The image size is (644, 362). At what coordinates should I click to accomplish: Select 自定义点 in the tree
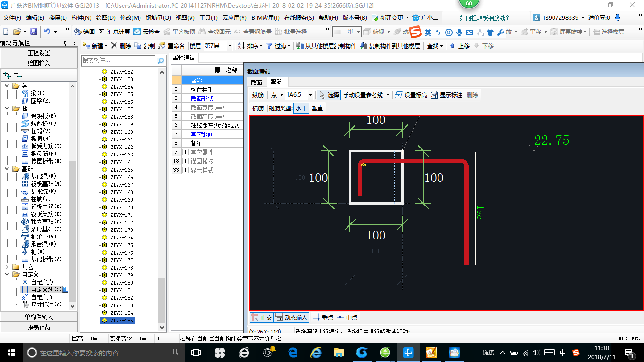[x=42, y=282]
